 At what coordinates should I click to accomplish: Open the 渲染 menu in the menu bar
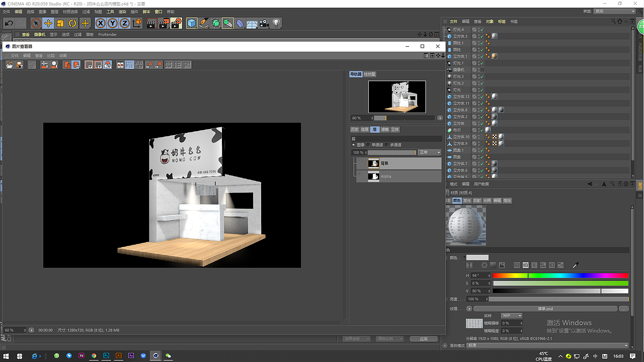click(122, 12)
